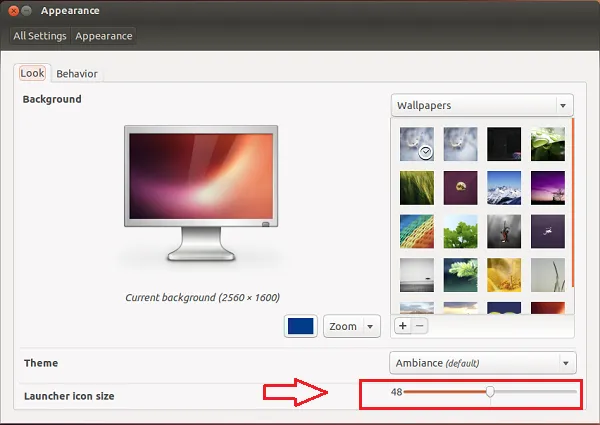The image size is (600, 425).
Task: Click the plus button to add wallpaper
Action: pyautogui.click(x=403, y=326)
